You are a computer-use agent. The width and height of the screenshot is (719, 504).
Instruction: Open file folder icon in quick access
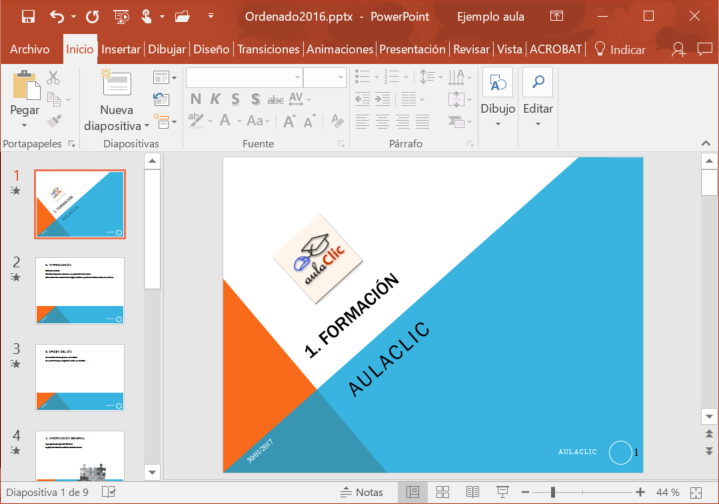[x=182, y=17]
